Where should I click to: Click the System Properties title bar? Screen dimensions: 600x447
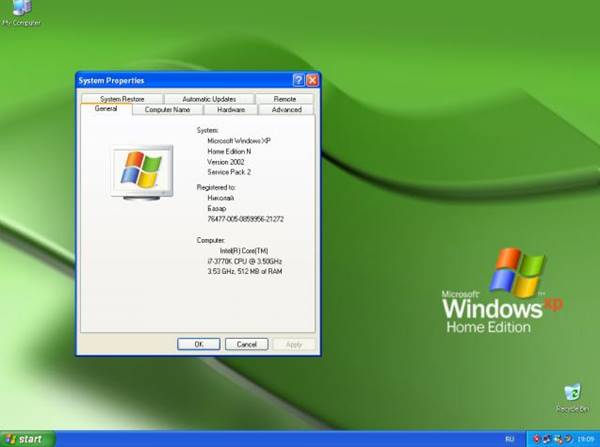click(184, 80)
